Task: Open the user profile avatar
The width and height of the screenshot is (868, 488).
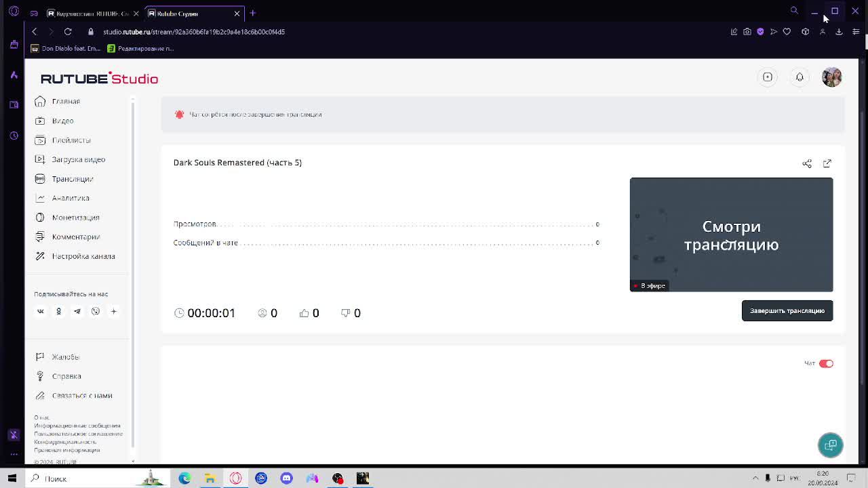Action: tap(831, 77)
